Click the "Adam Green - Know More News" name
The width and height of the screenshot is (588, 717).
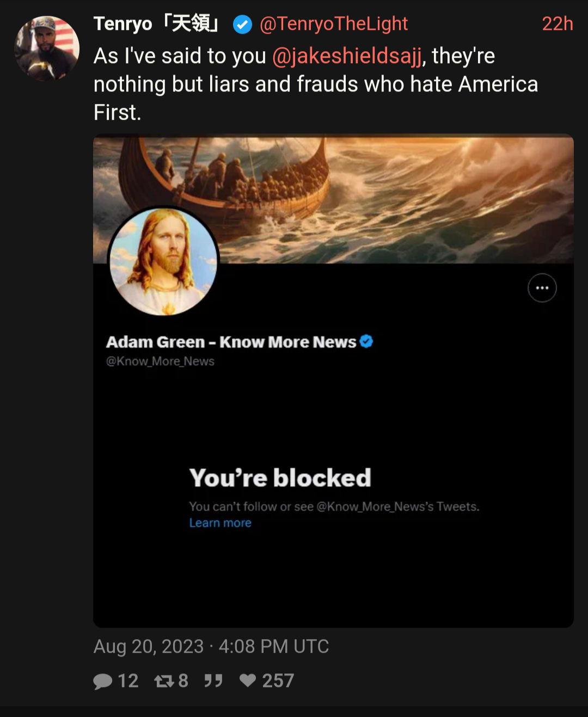coord(231,342)
